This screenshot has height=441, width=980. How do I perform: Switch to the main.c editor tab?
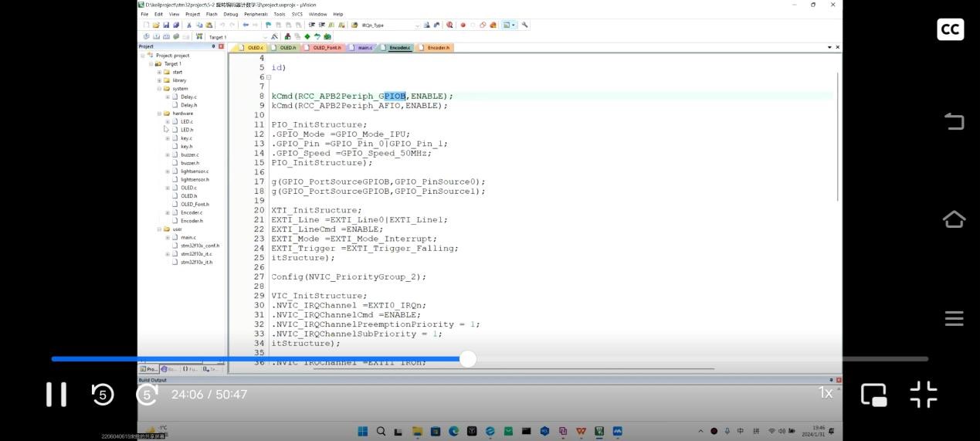point(363,48)
